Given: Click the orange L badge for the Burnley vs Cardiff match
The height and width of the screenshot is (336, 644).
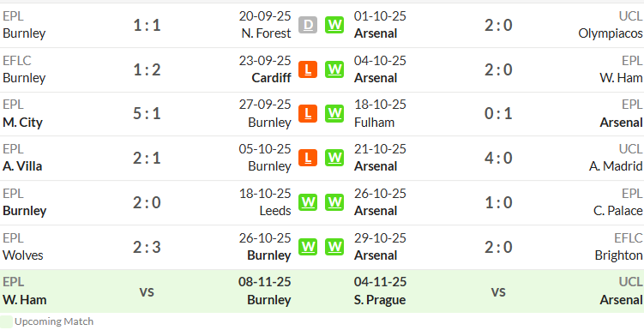Looking at the screenshot, I should pyautogui.click(x=308, y=69).
